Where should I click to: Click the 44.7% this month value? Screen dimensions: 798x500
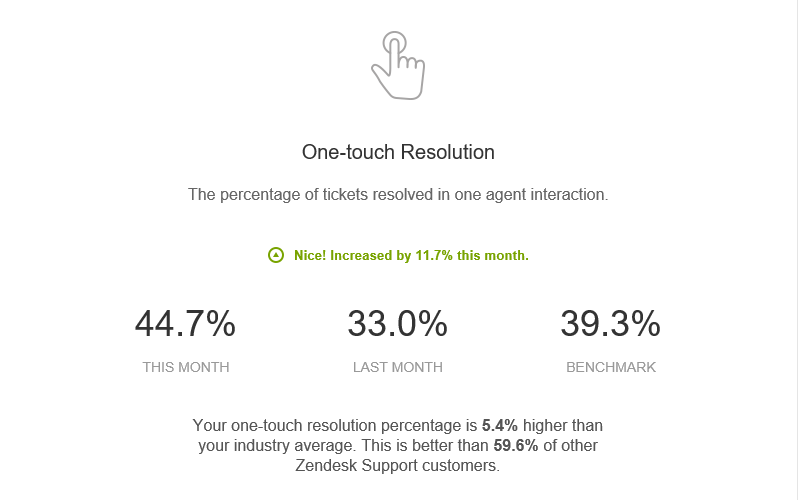[185, 323]
